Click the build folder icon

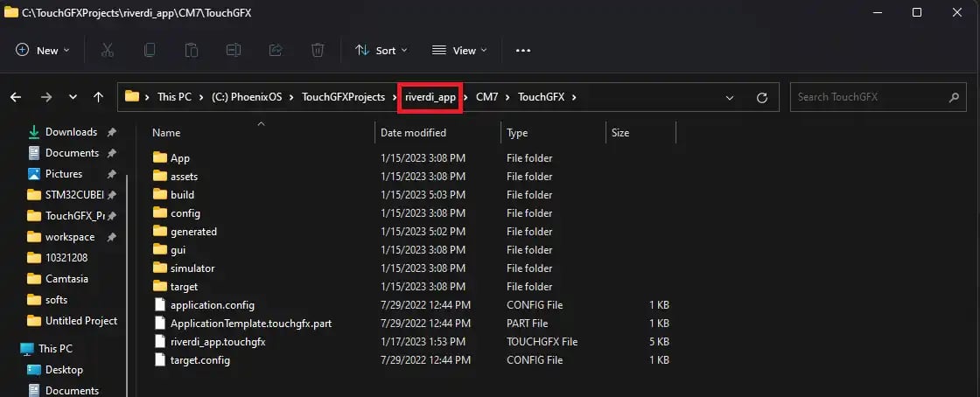160,195
